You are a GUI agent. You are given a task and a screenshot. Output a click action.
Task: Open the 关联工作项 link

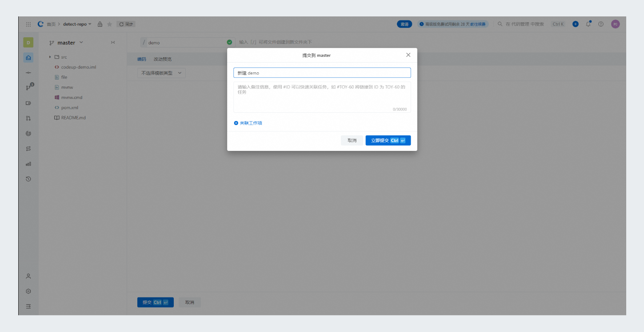[x=251, y=123]
